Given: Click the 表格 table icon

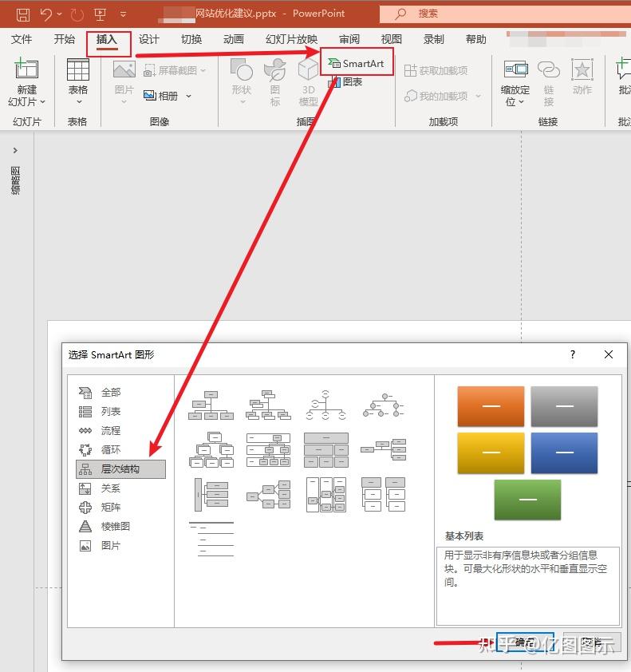Looking at the screenshot, I should 78,69.
